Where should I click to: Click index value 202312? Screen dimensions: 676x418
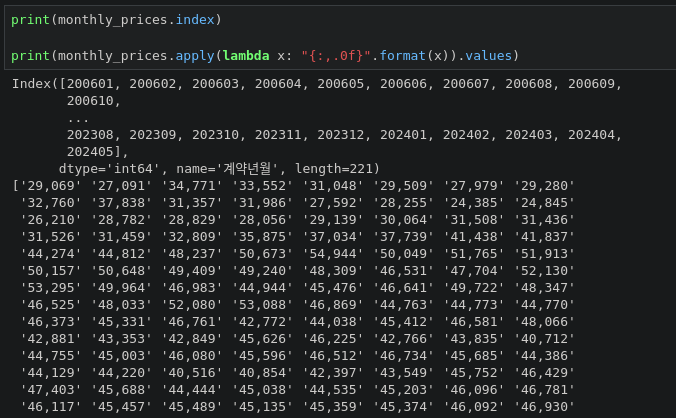coord(341,135)
